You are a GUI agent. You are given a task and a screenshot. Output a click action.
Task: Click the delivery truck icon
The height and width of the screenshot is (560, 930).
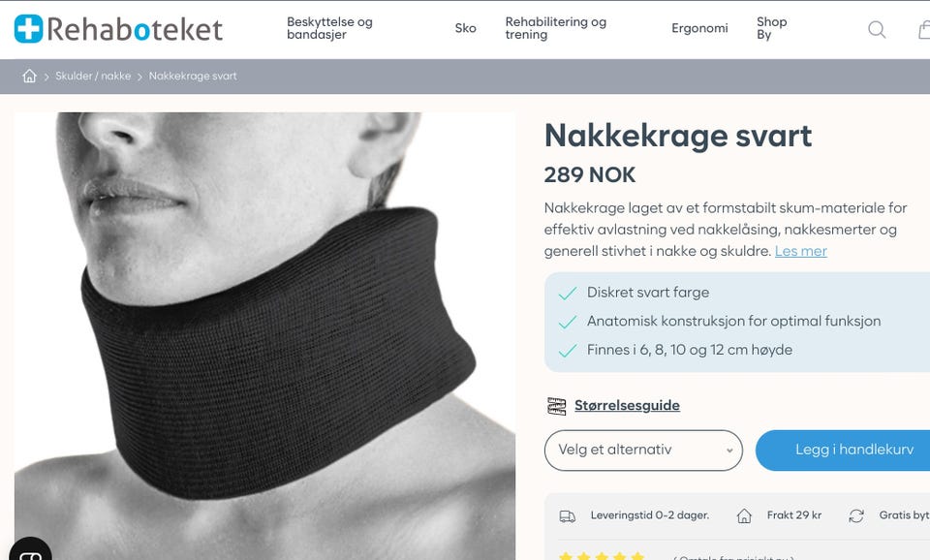coord(568,516)
